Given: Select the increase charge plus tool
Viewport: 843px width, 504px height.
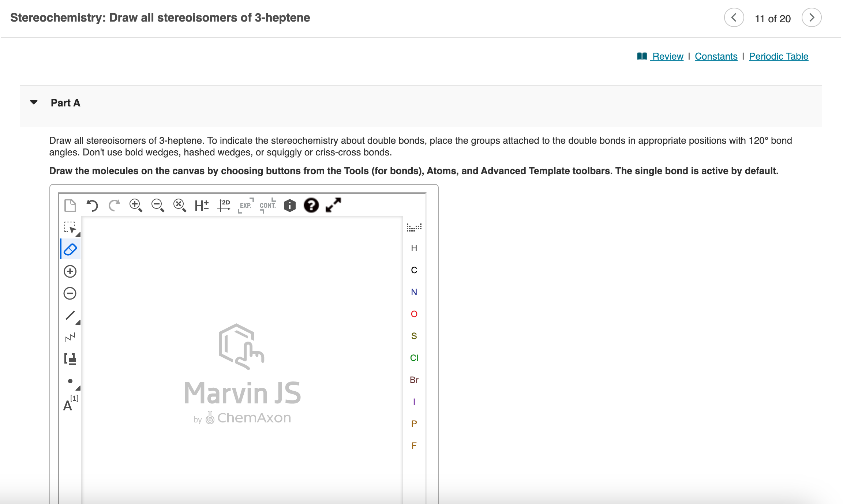Looking at the screenshot, I should (70, 271).
